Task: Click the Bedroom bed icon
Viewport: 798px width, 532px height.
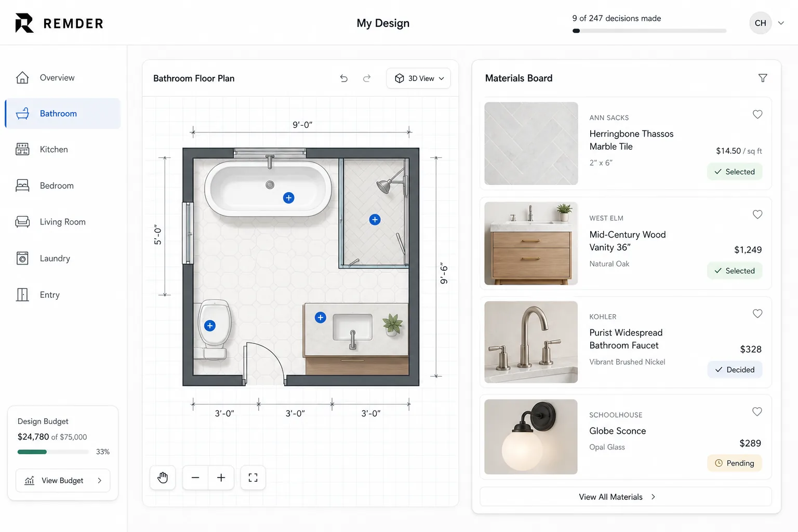Action: tap(22, 185)
